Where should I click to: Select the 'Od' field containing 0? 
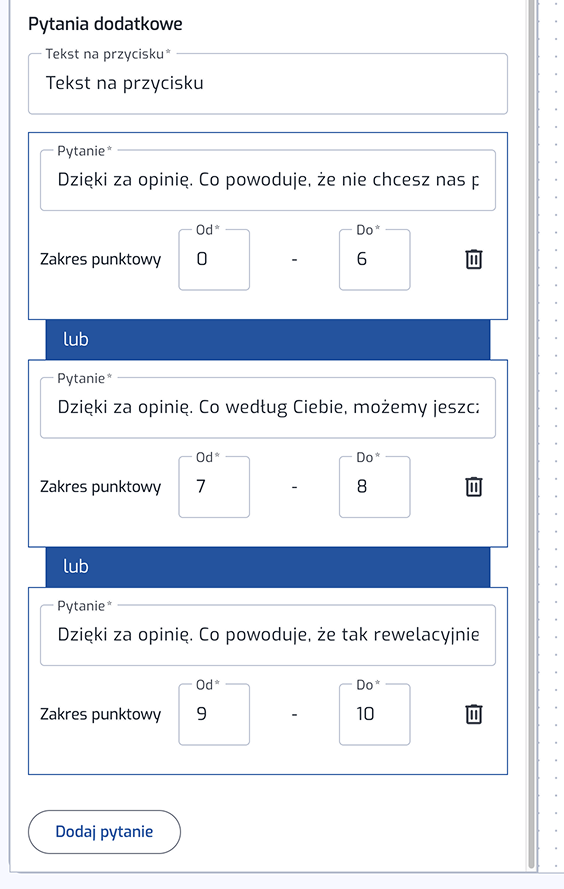214,260
